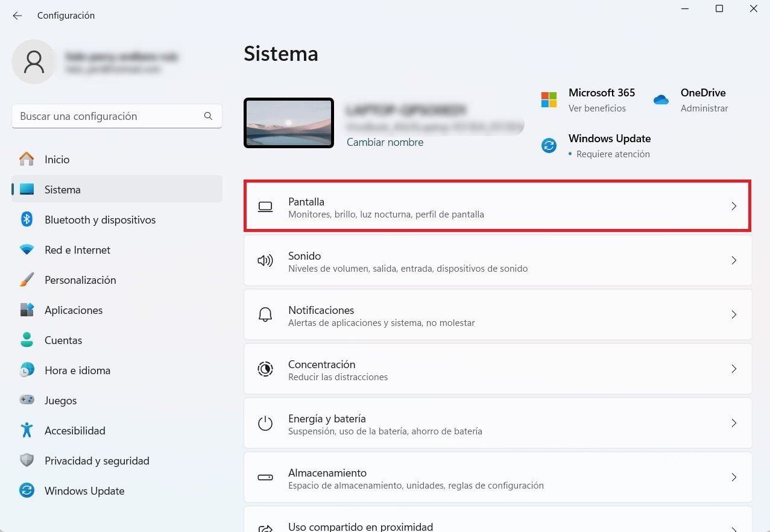The image size is (770, 532).
Task: Click the Configuración window title text
Action: (66, 16)
